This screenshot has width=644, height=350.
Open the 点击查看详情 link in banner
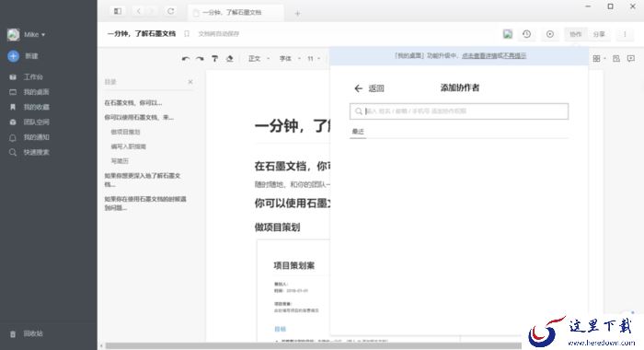click(479, 55)
